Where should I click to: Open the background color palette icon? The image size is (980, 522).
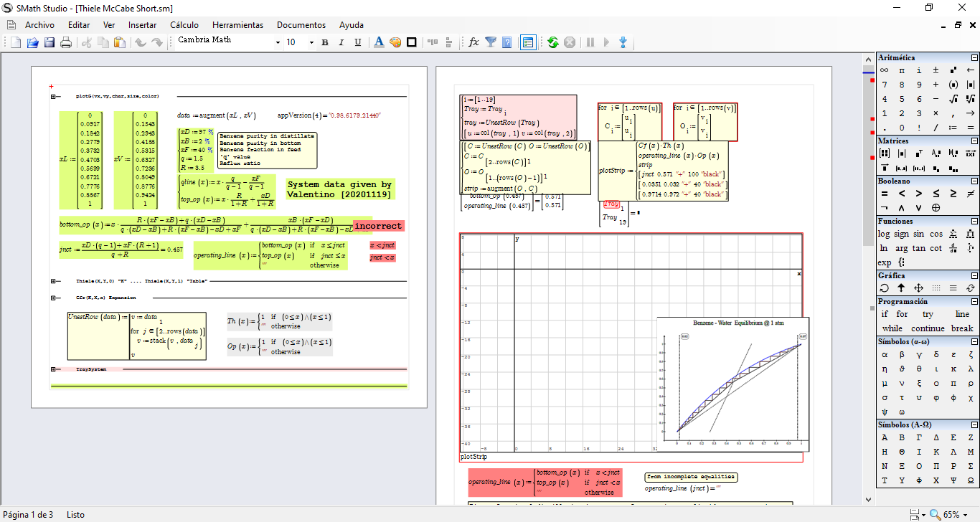click(395, 43)
